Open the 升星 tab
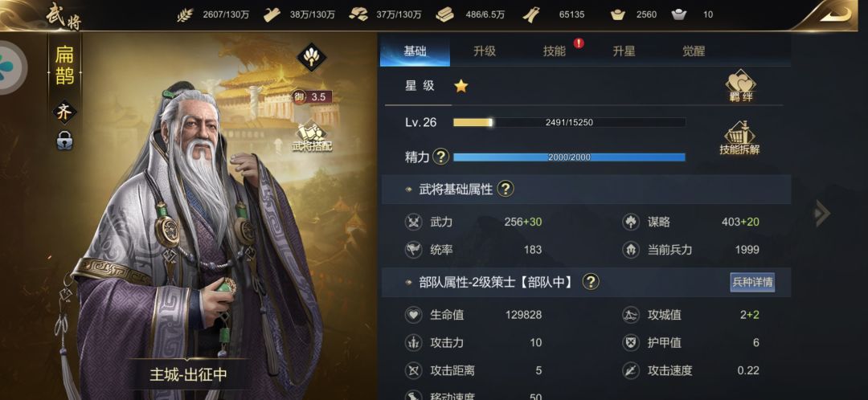The height and width of the screenshot is (400, 868). click(624, 51)
